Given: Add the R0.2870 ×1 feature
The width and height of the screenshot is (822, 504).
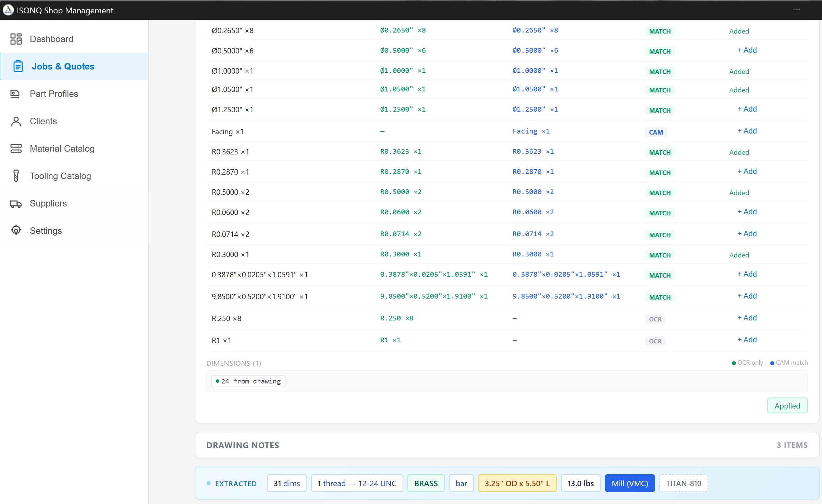Looking at the screenshot, I should tap(747, 172).
